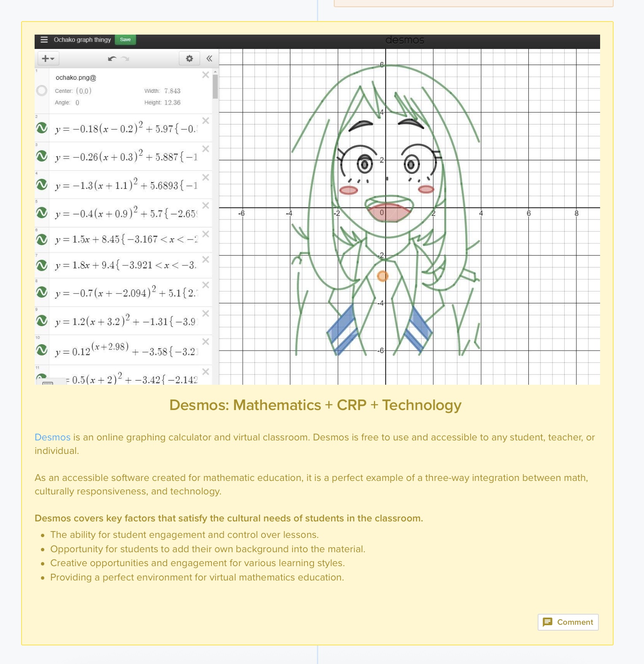Screen dimensions: 644x664
Task: Delete the y=1.5x+8.45 expression
Action: pyautogui.click(x=206, y=234)
